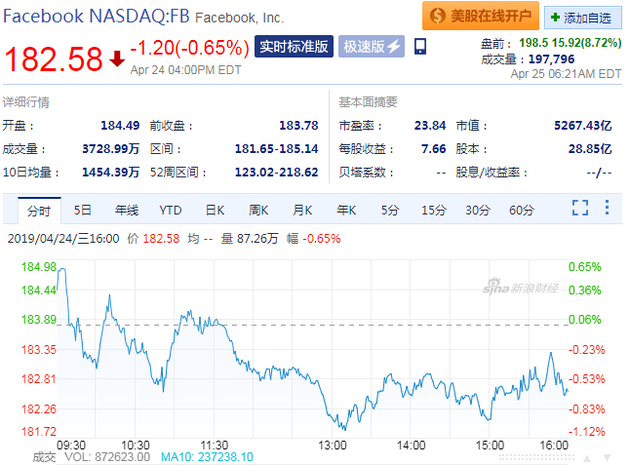The width and height of the screenshot is (630, 466).
Task: Click share capital value 28.85亿
Action: click(x=590, y=149)
